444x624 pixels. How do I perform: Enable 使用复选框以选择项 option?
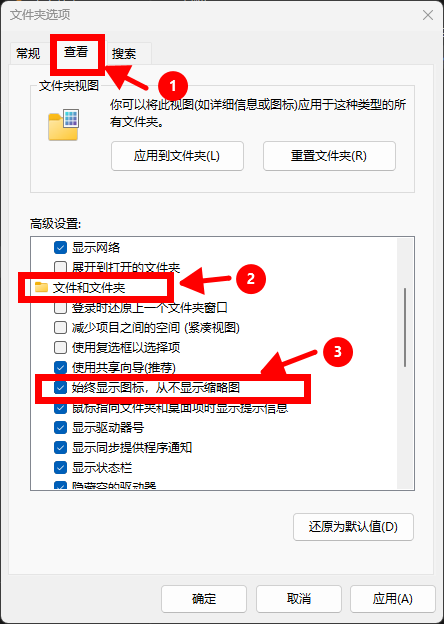(x=60, y=347)
